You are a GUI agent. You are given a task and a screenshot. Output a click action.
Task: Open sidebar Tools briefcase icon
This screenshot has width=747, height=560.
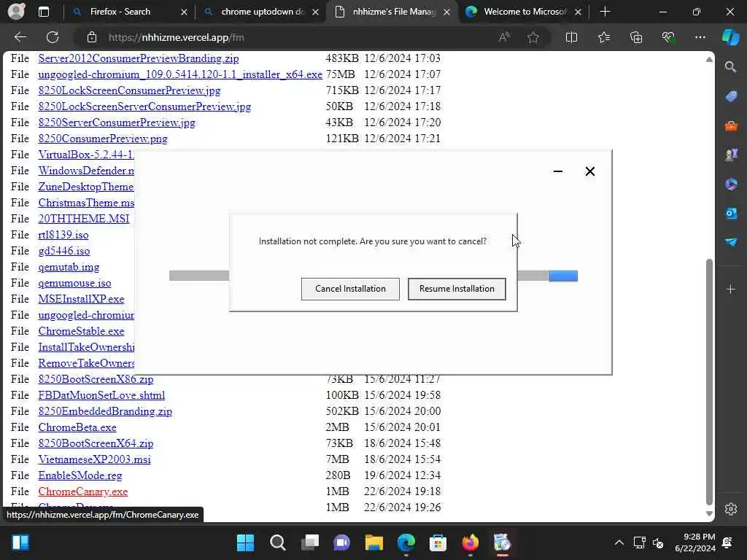click(731, 126)
